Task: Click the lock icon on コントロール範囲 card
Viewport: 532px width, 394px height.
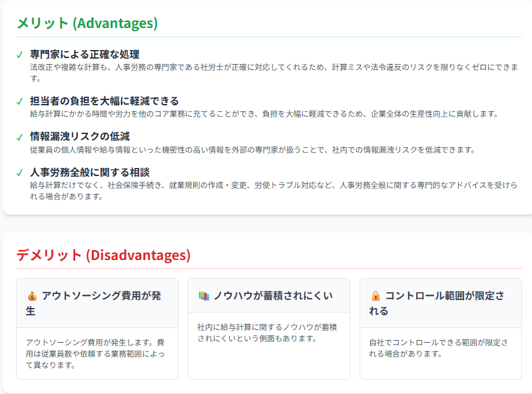Action: 376,296
